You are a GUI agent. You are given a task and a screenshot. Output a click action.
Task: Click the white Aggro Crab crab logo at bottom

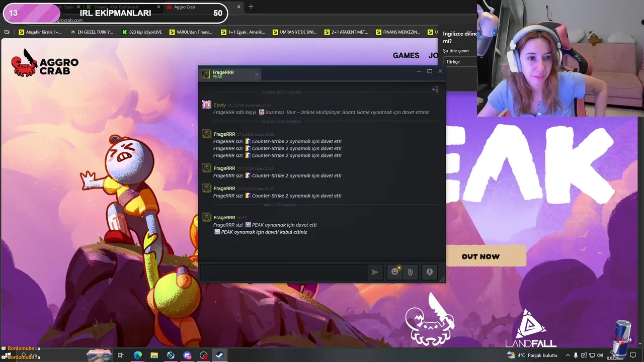(x=430, y=320)
